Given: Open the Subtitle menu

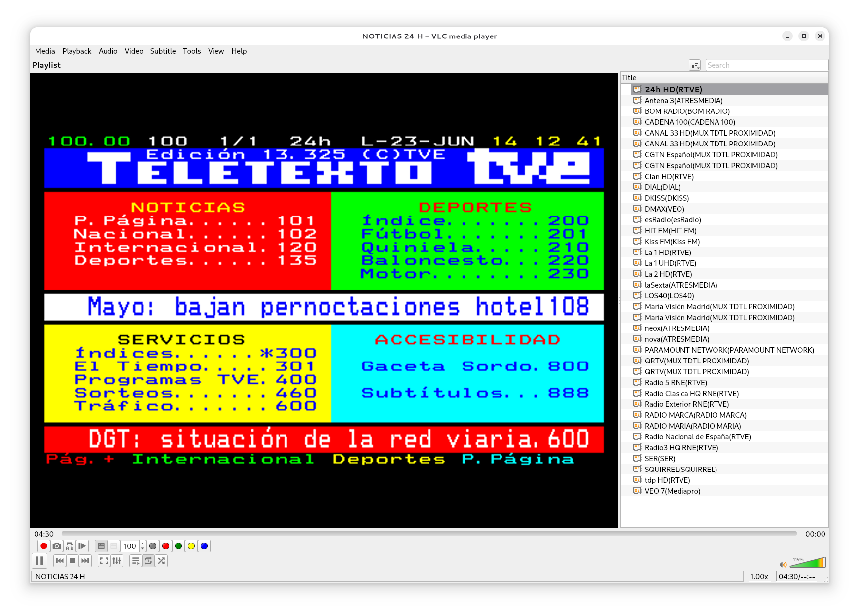Looking at the screenshot, I should pyautogui.click(x=163, y=51).
